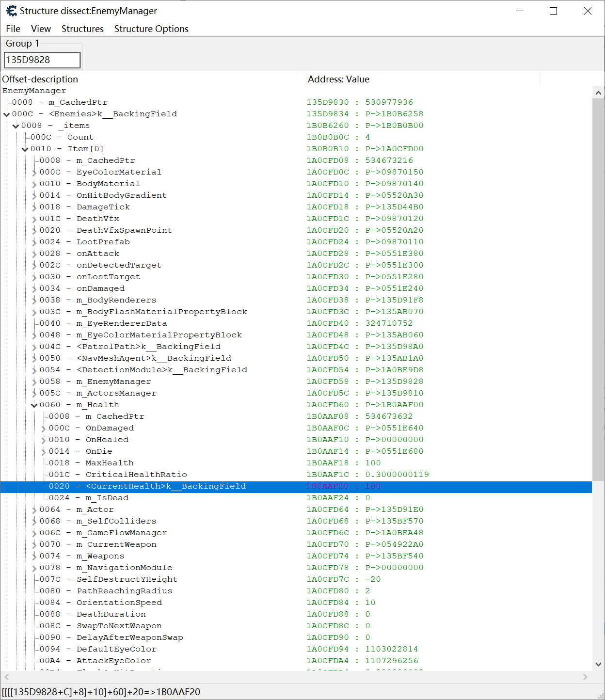The image size is (605, 700).
Task: Click the Offset-description column header
Action: coord(153,80)
